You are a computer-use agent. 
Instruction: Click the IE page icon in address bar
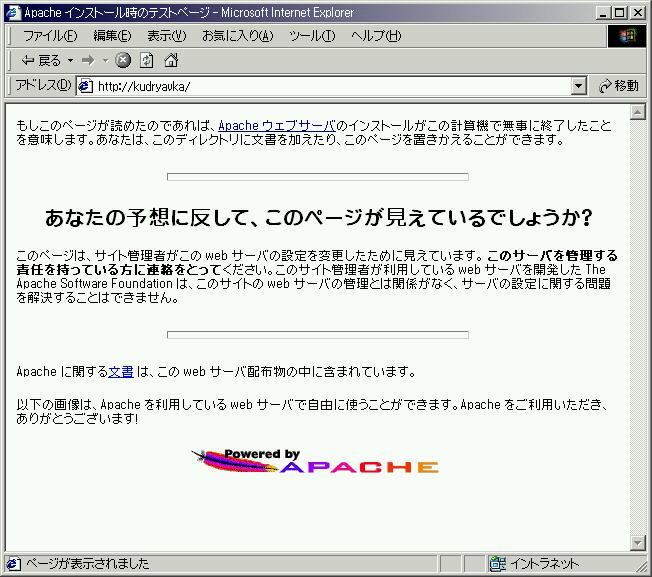[x=86, y=86]
